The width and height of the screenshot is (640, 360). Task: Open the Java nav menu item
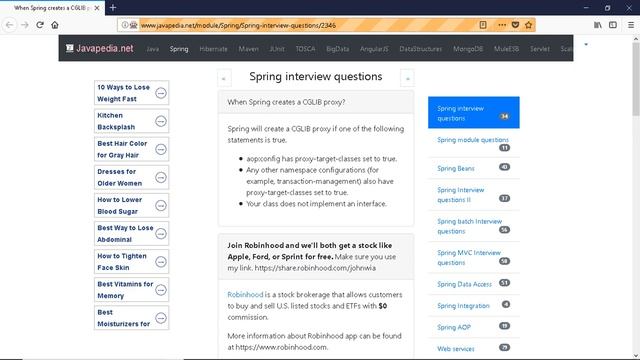153,49
